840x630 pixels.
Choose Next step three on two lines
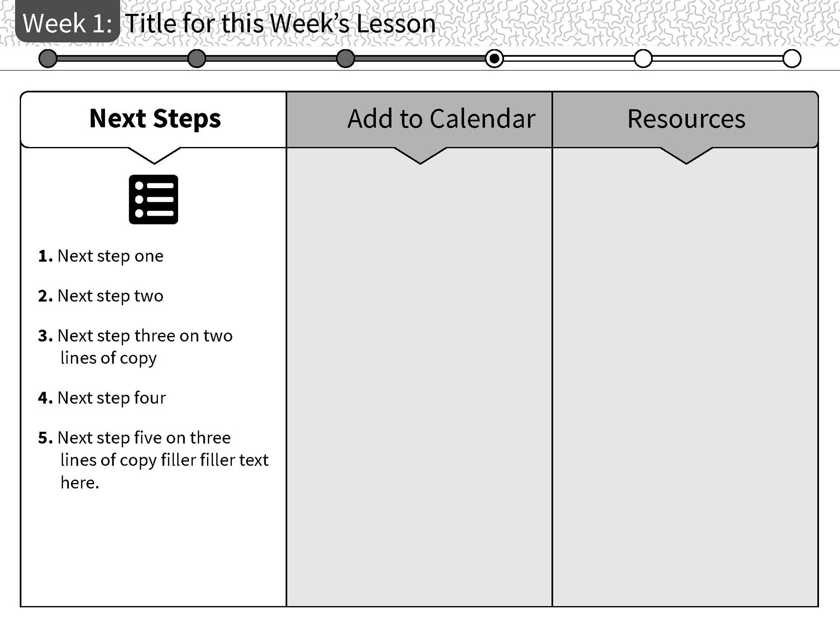point(135,347)
